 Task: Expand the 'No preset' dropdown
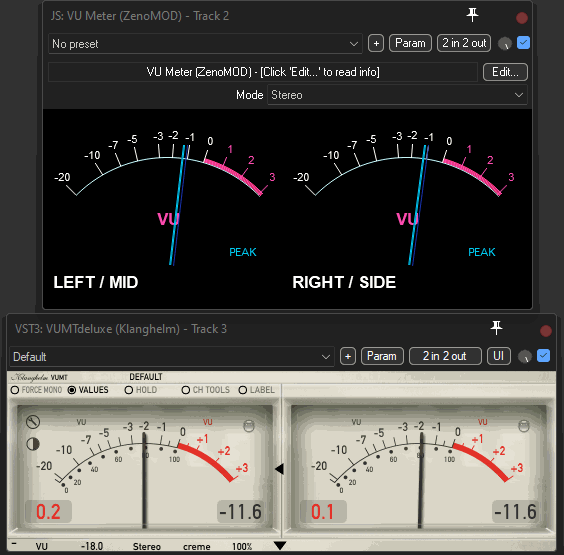pyautogui.click(x=205, y=44)
